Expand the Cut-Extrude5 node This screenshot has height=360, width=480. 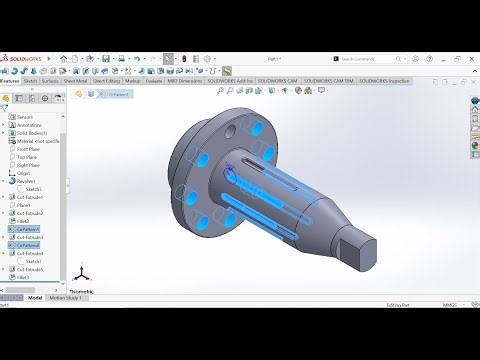tap(3, 269)
